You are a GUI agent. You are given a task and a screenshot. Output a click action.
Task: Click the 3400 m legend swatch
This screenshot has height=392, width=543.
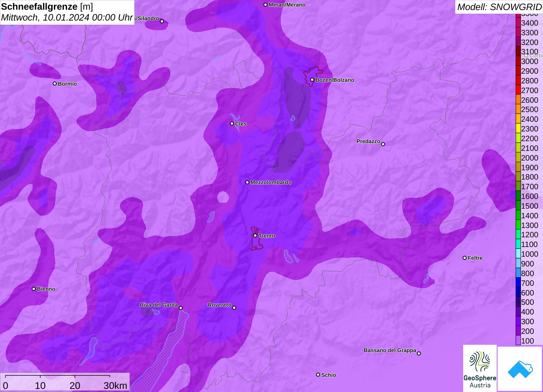click(x=518, y=23)
